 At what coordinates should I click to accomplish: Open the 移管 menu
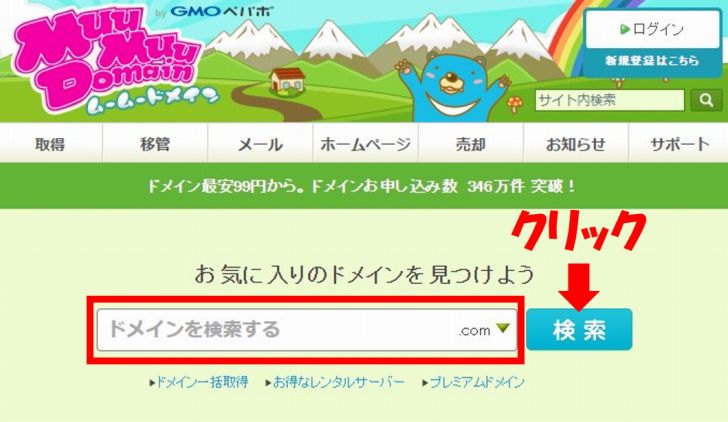pyautogui.click(x=155, y=144)
